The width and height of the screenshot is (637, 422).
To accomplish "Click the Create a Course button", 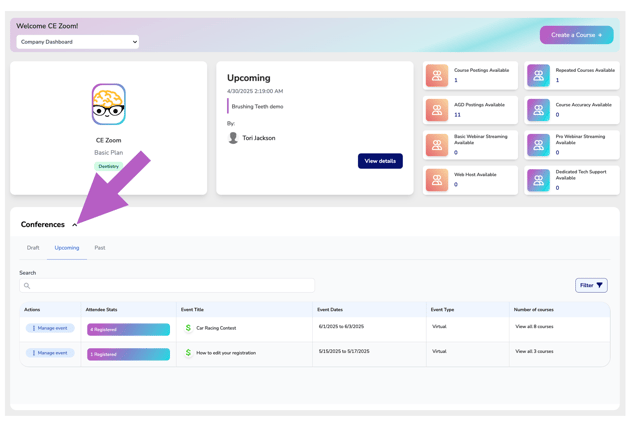I will 576,35.
